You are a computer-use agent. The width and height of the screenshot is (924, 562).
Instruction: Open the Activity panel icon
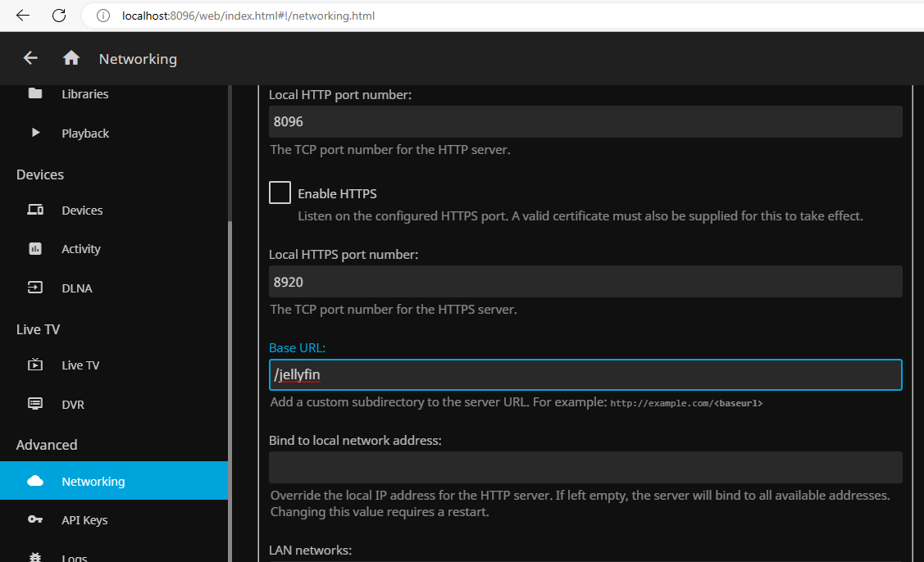pyautogui.click(x=35, y=248)
